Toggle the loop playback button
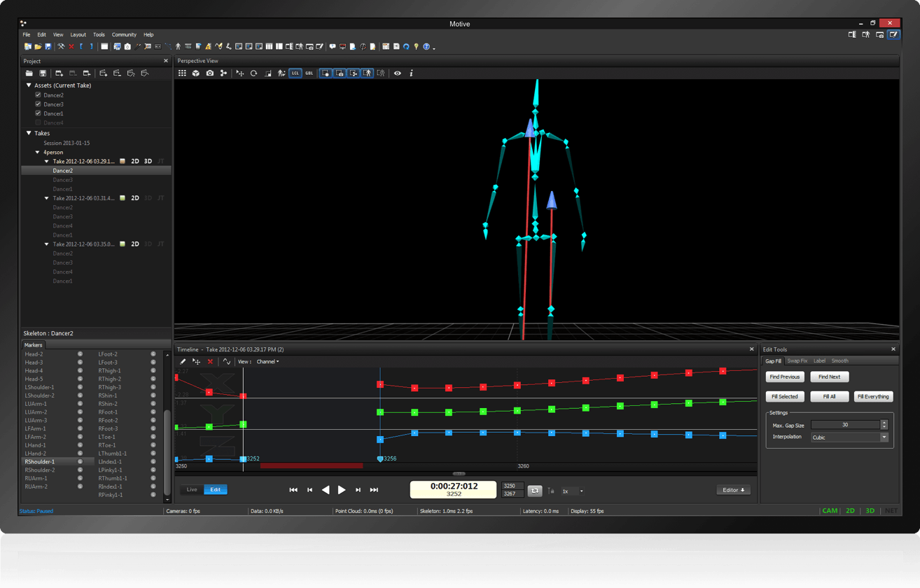This screenshot has width=920, height=588. [x=535, y=491]
